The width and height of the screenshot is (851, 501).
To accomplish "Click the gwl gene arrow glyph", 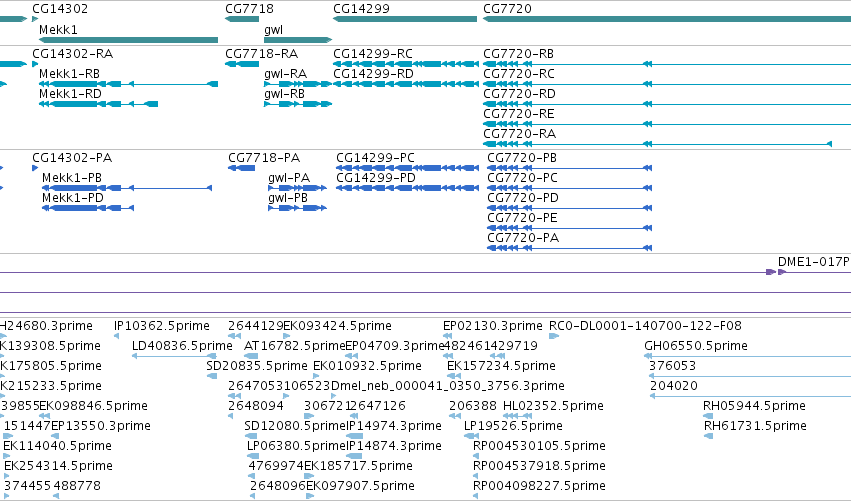I will click(298, 40).
